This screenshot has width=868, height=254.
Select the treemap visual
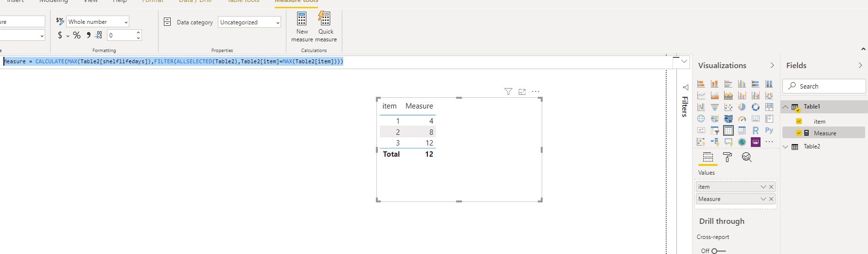(769, 107)
